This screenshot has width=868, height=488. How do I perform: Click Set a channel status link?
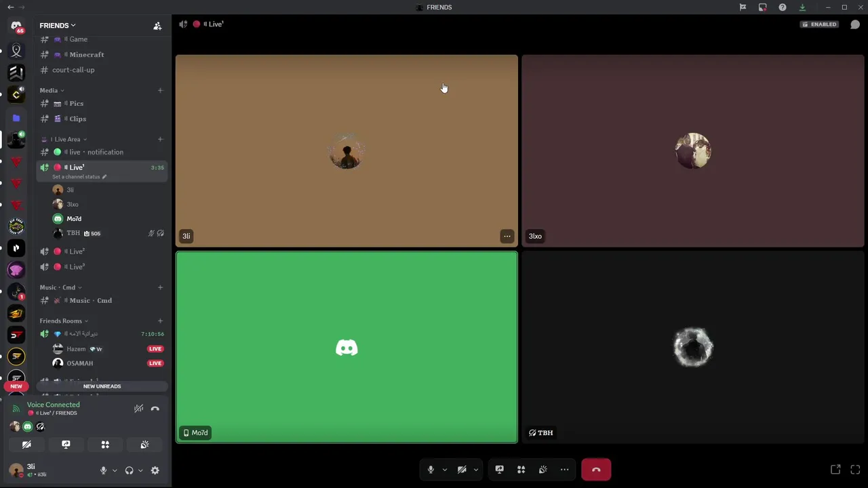(x=79, y=177)
